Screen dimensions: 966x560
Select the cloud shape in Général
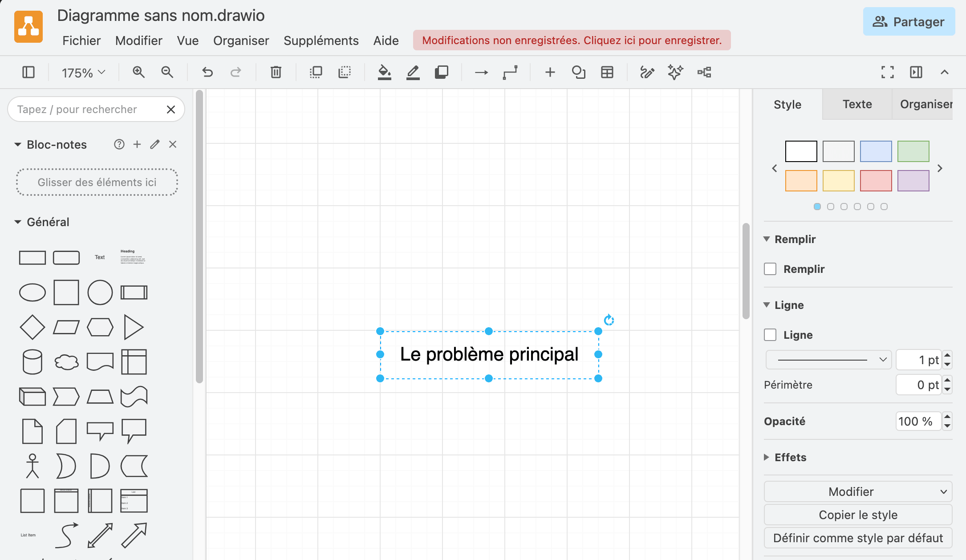click(x=66, y=362)
